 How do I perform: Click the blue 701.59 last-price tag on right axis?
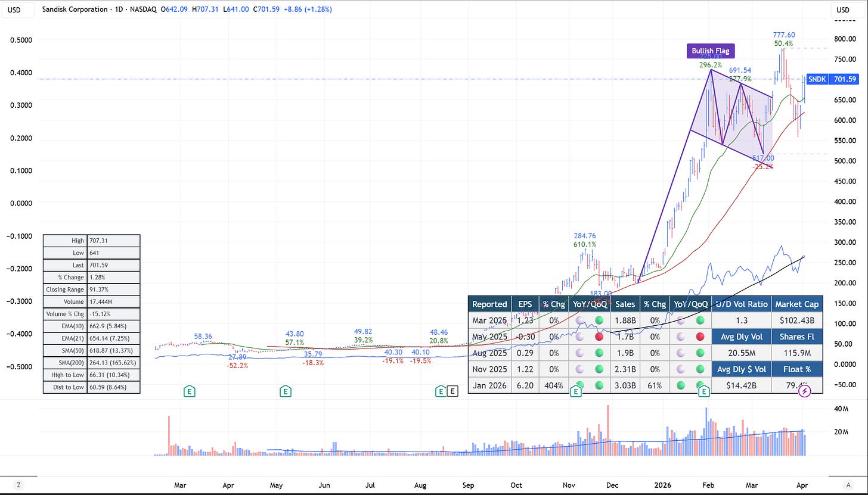[845, 79]
